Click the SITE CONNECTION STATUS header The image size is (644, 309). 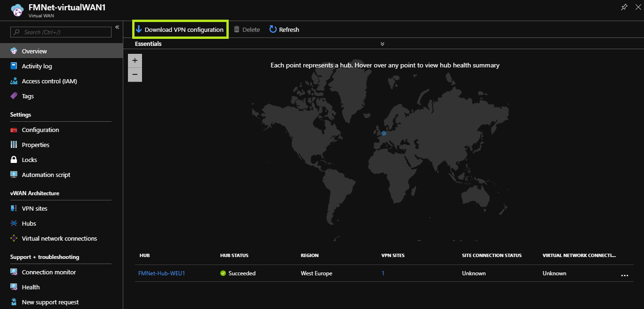point(492,256)
